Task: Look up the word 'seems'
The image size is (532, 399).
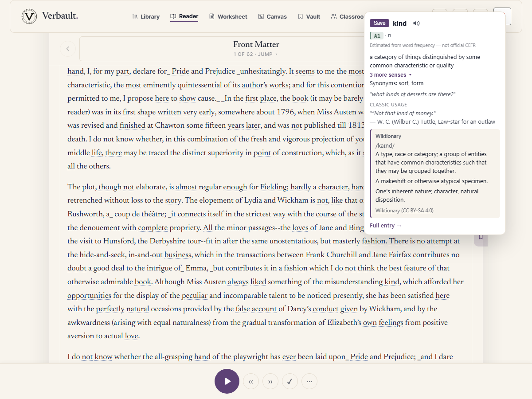Action: (x=305, y=71)
